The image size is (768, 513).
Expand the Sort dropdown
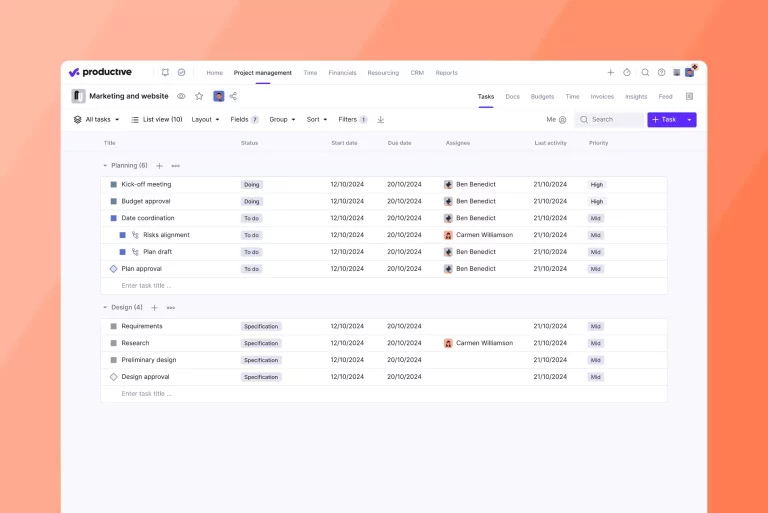tap(316, 119)
